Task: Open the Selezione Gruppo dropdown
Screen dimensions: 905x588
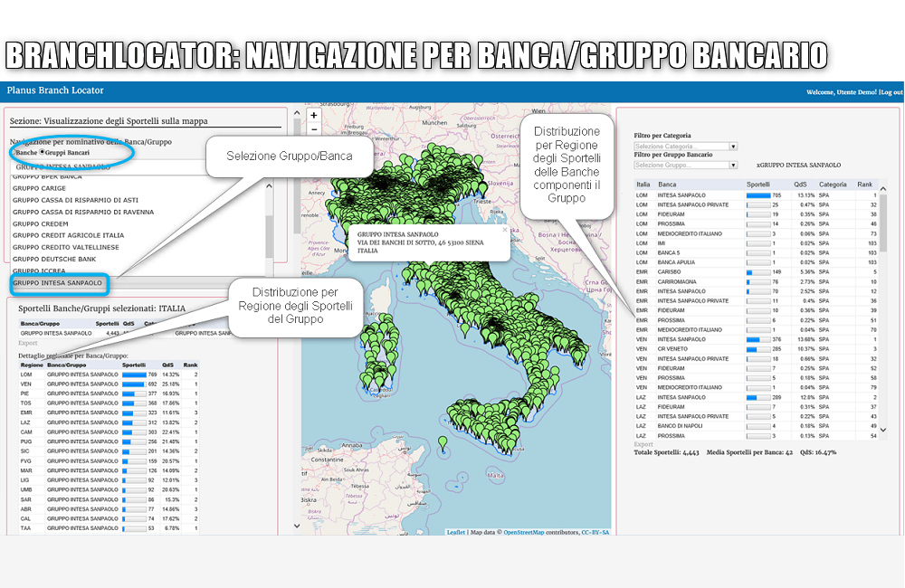Action: click(686, 165)
